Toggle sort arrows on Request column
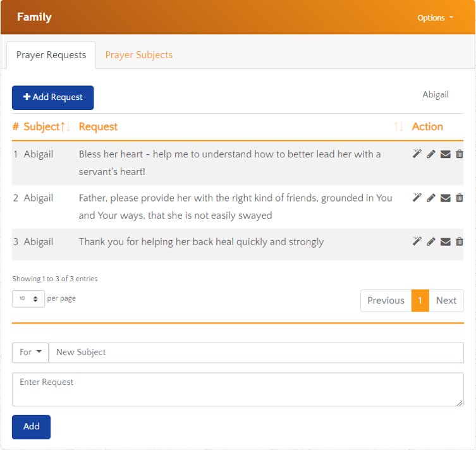This screenshot has width=476, height=450. [398, 127]
